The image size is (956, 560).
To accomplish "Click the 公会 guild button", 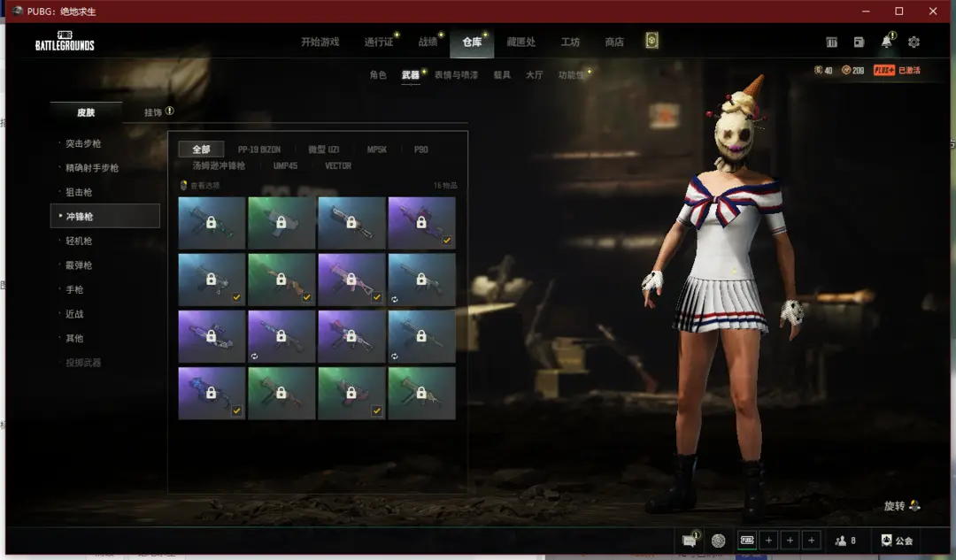I will coord(897,541).
